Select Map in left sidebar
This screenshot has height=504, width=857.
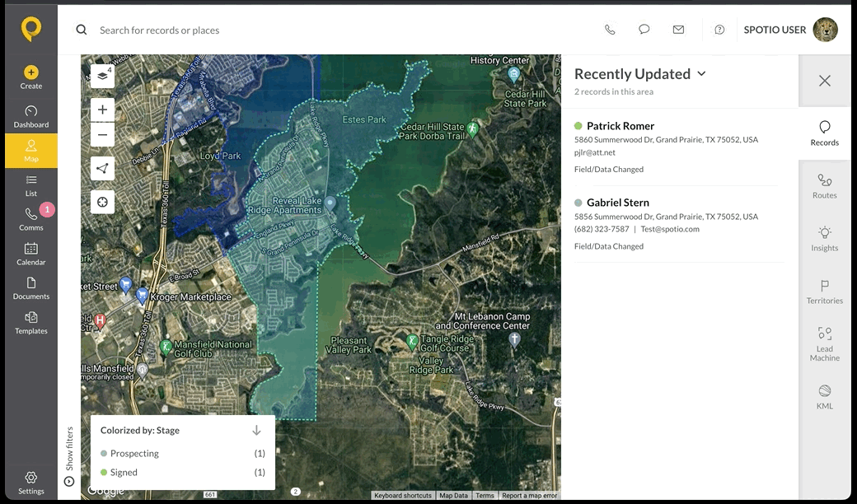31,151
